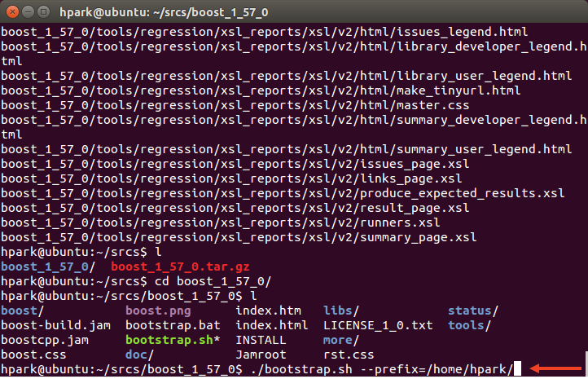Click the INSTALL file name
Viewport: 588px width, 379px height.
click(261, 341)
